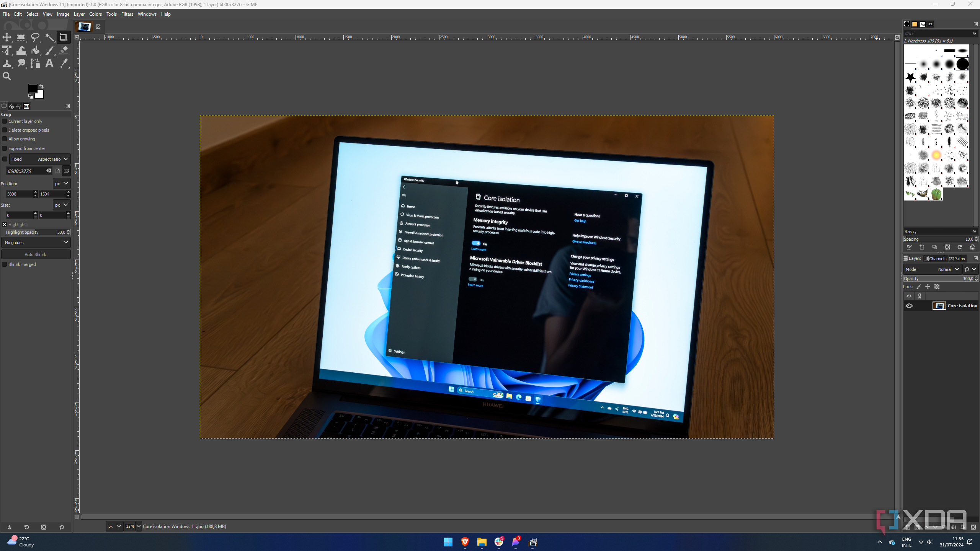
Task: Open the Layer menu
Action: (x=79, y=14)
